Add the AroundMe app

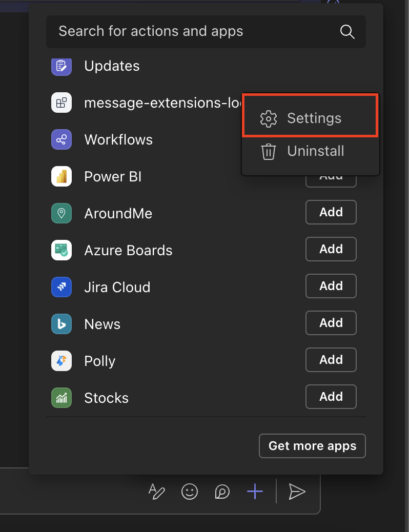coord(331,212)
